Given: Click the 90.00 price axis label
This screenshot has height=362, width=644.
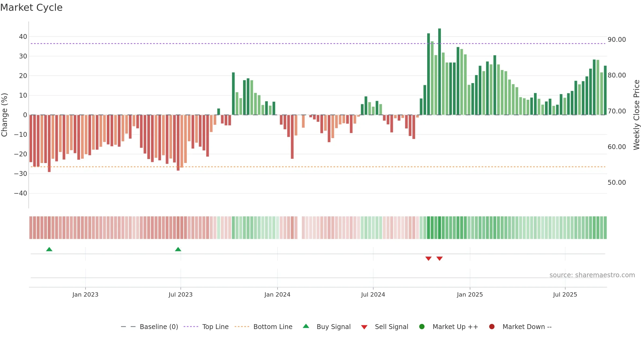Looking at the screenshot, I should pos(617,40).
